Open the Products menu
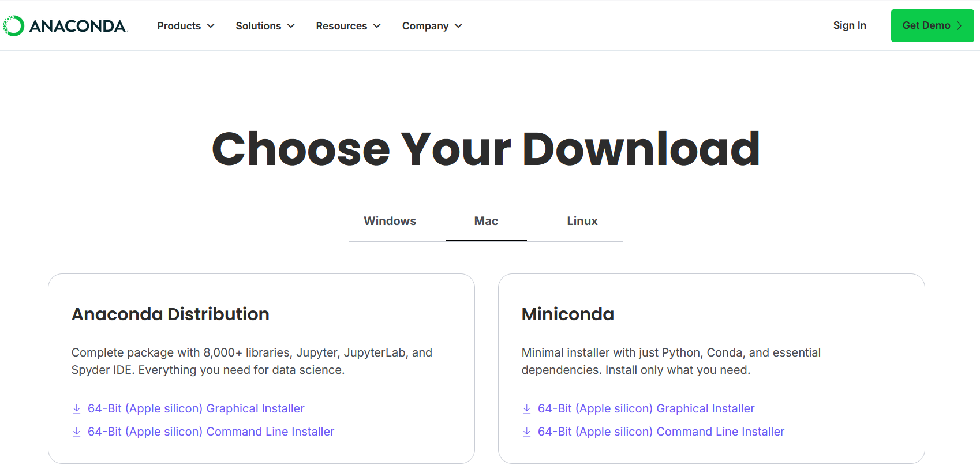Viewport: 980px width, 469px height. pos(186,26)
